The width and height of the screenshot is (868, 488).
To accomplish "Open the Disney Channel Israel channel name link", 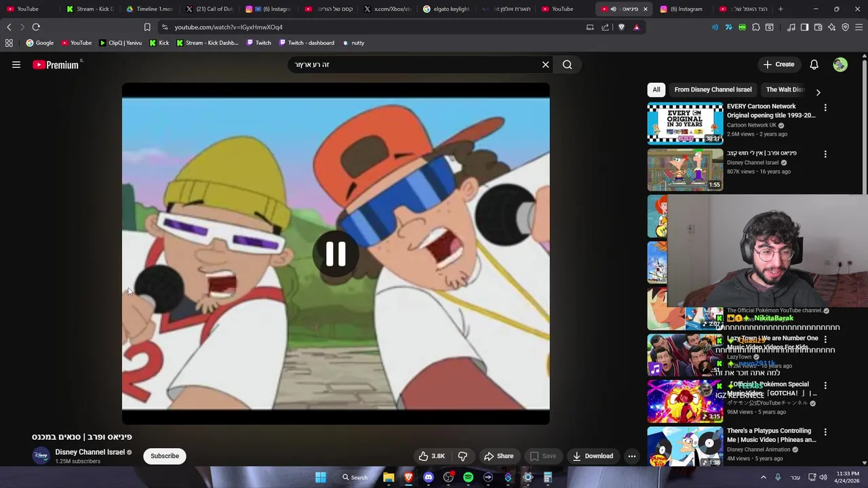I will click(90, 452).
